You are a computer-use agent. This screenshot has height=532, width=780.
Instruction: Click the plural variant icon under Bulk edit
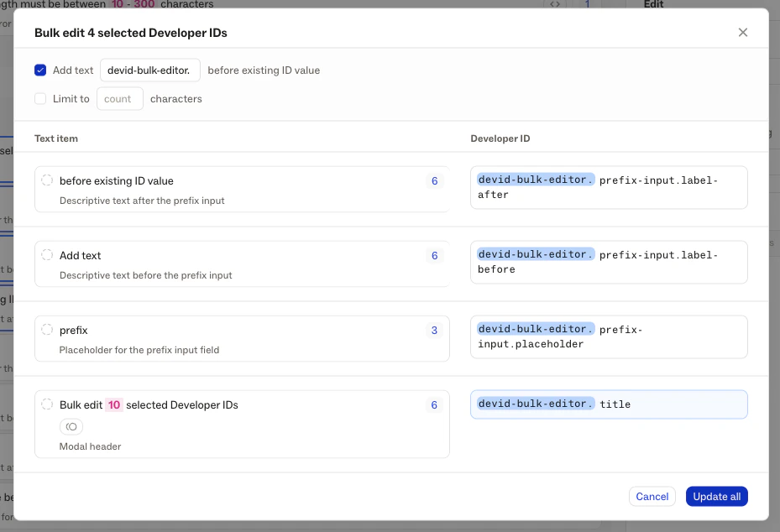[x=71, y=426]
